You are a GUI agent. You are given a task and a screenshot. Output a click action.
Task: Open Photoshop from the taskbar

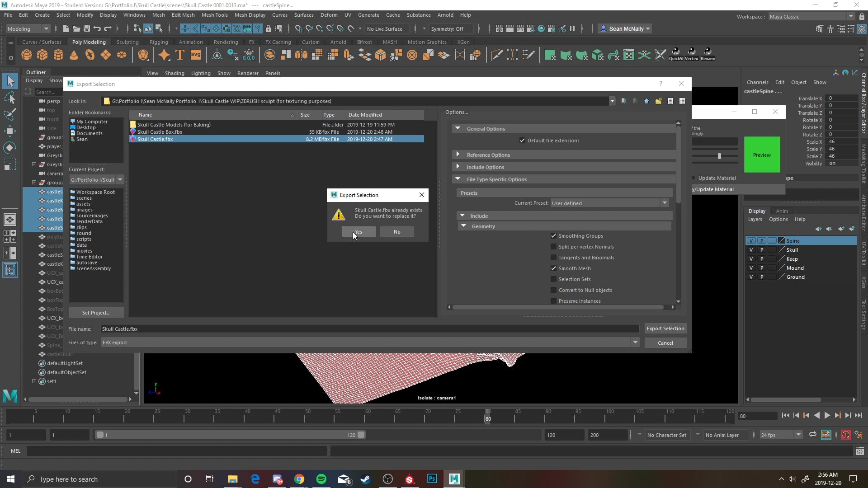[432, 479]
